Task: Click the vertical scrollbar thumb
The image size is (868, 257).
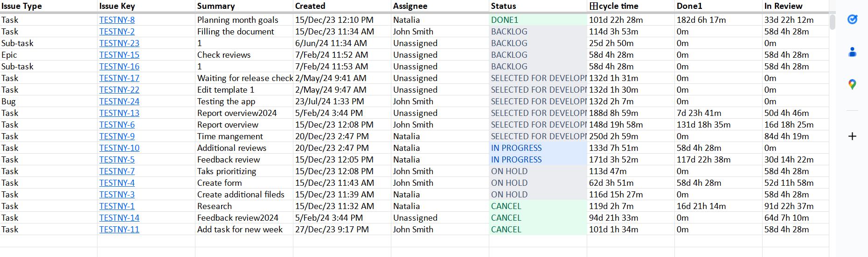Action: 833,22
